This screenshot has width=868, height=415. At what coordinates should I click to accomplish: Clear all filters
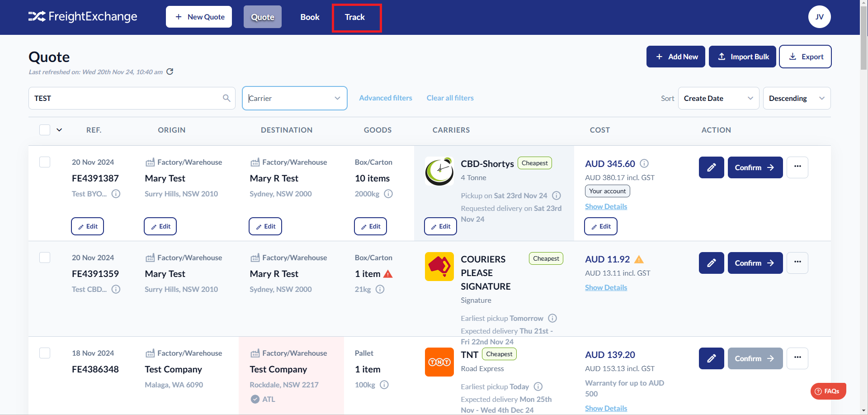450,98
